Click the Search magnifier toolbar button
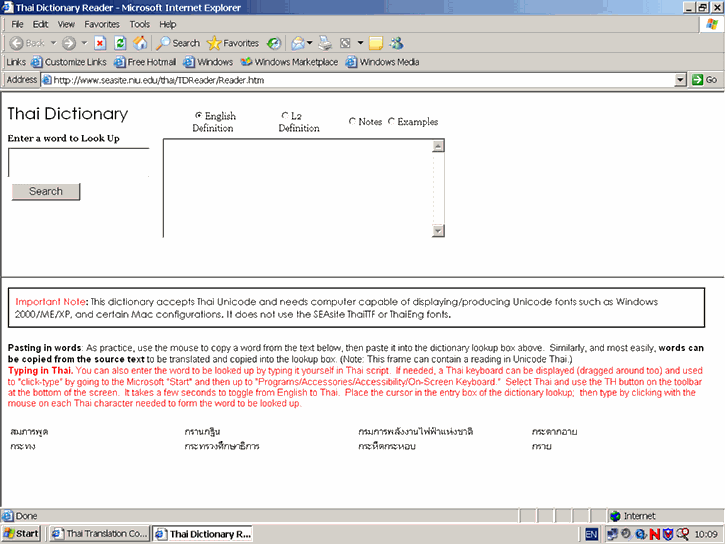Screen dimensions: 725x544 click(178, 43)
